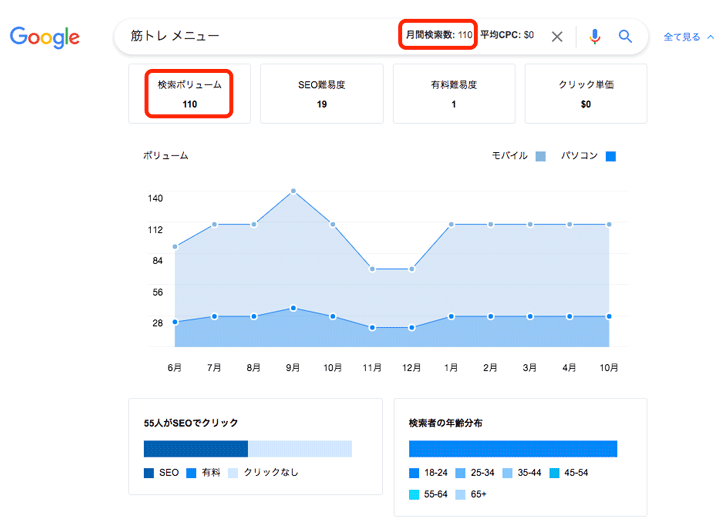The height and width of the screenshot is (524, 728).
Task: Click the 有料 legend swatch
Action: point(191,473)
